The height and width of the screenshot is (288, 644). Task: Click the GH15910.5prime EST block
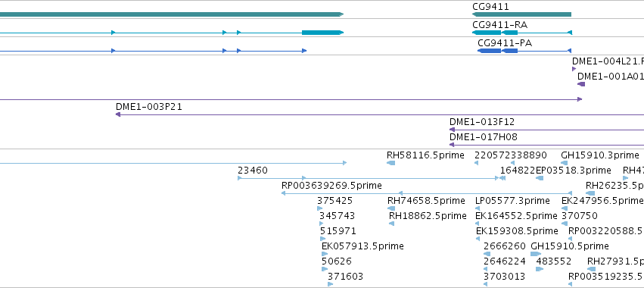536,254
